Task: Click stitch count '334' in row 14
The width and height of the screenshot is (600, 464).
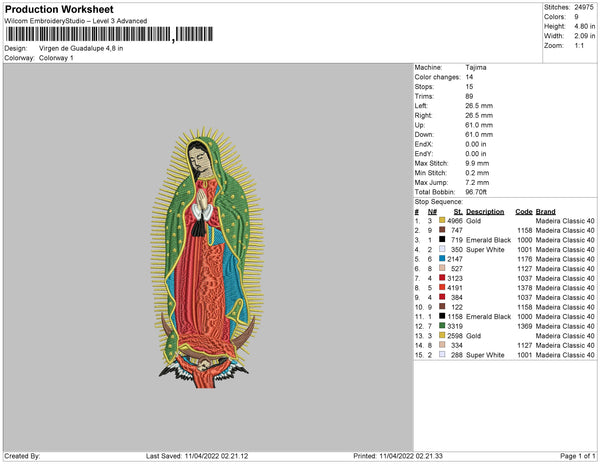Action: point(457,345)
